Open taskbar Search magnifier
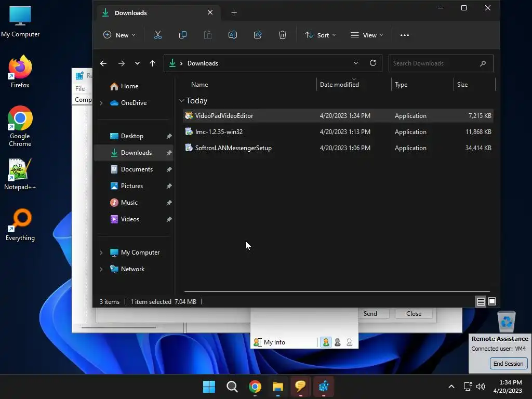The width and height of the screenshot is (532, 399). pos(232,387)
